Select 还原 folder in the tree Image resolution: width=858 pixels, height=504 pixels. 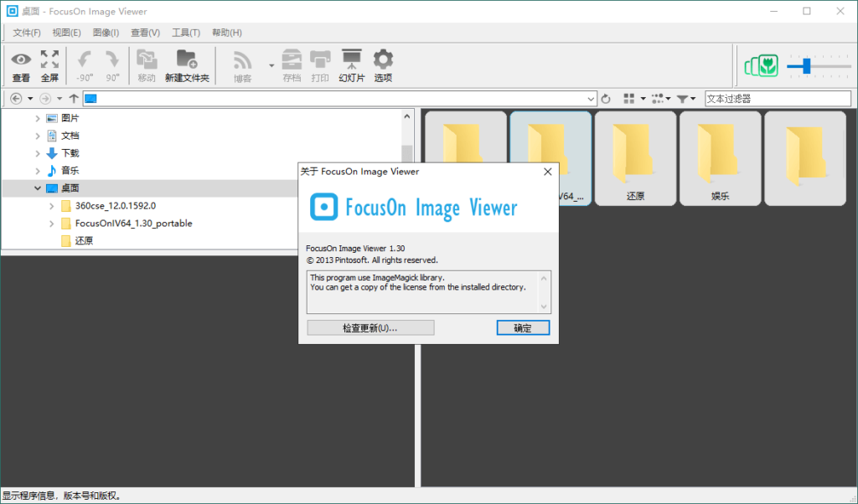84,241
